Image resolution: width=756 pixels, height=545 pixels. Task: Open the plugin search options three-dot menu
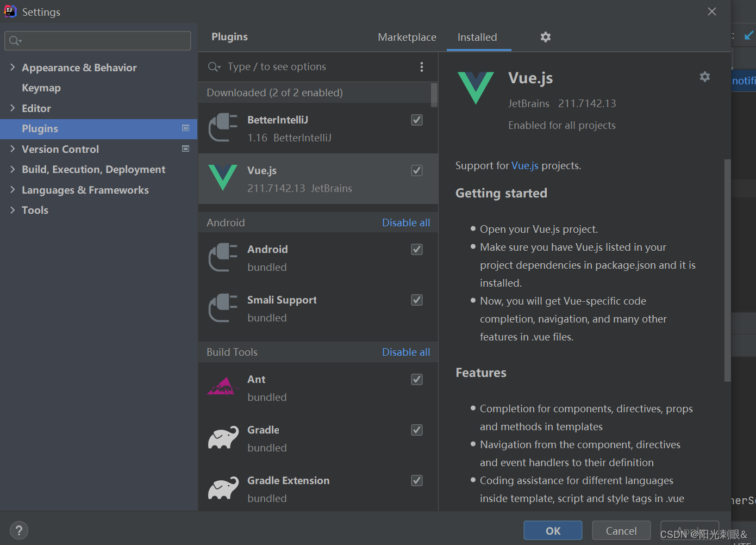point(422,67)
